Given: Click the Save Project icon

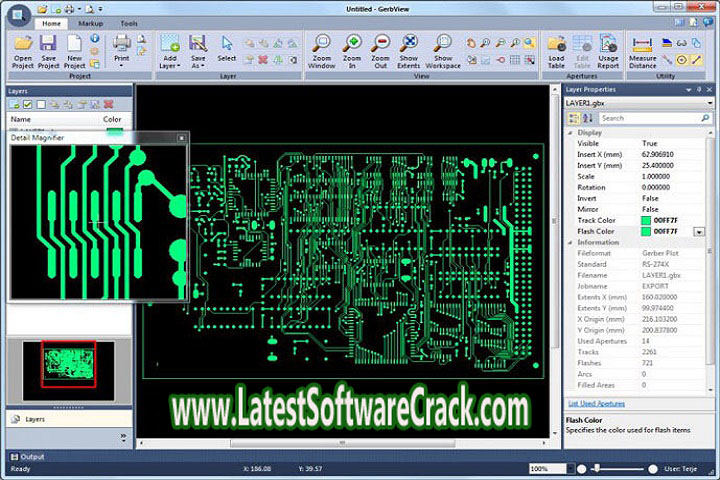Looking at the screenshot, I should pyautogui.click(x=48, y=44).
